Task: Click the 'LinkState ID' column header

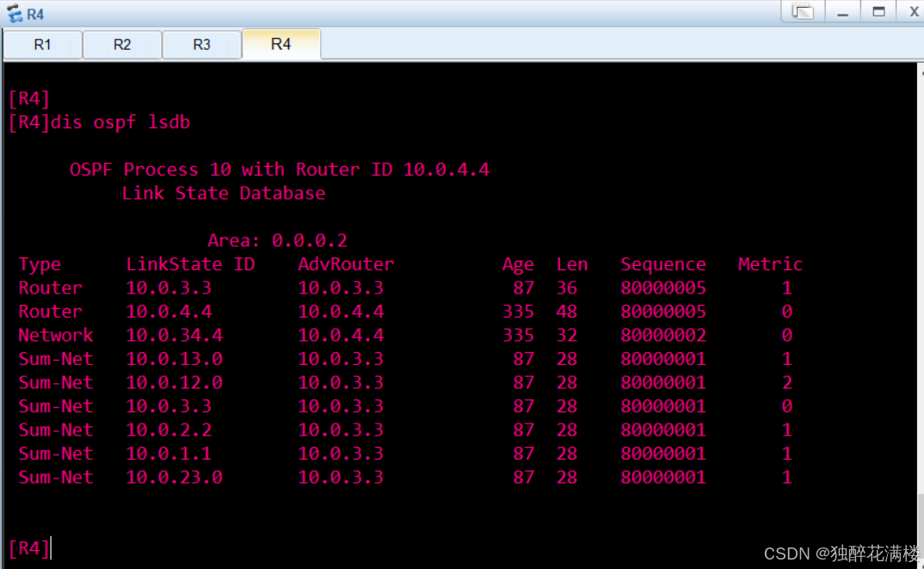Action: point(190,264)
